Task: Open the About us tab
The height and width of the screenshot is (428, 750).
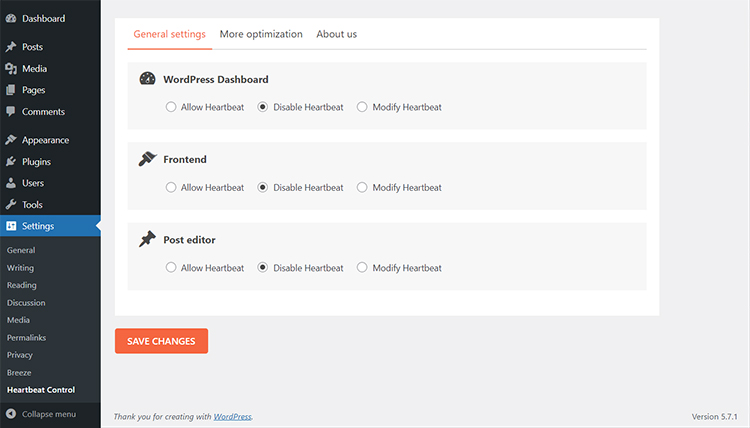Action: click(336, 34)
